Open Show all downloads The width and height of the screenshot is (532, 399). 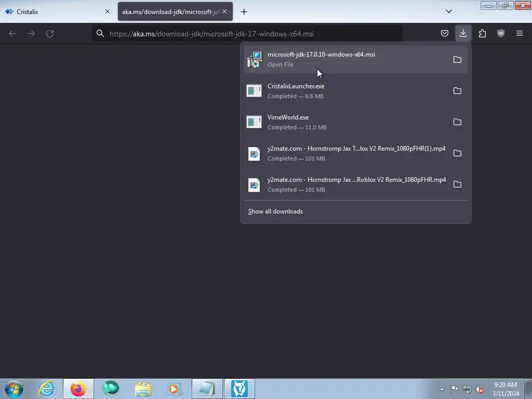[275, 211]
